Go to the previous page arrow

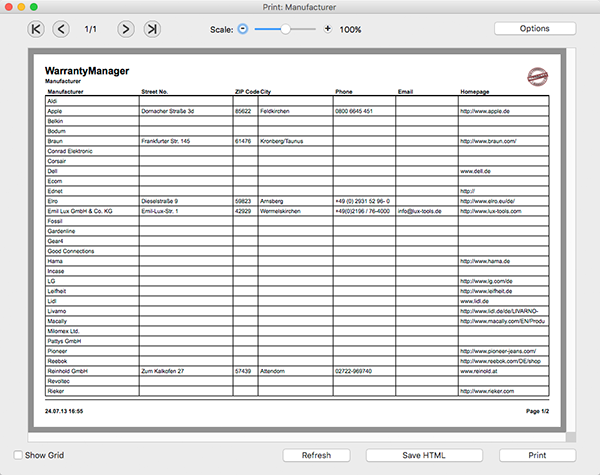[x=61, y=29]
